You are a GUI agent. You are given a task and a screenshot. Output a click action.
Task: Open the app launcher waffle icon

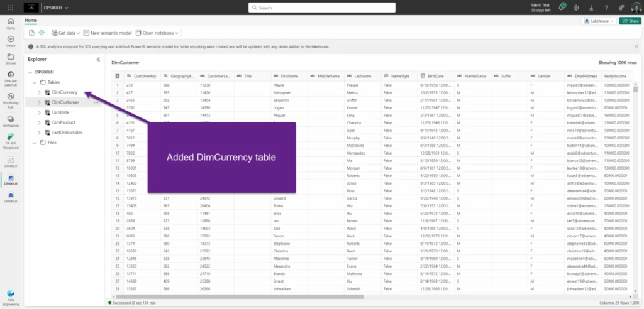(x=11, y=8)
